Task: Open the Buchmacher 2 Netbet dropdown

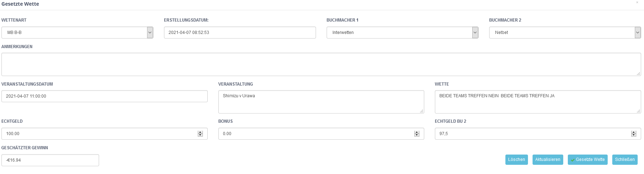Action: [638, 33]
